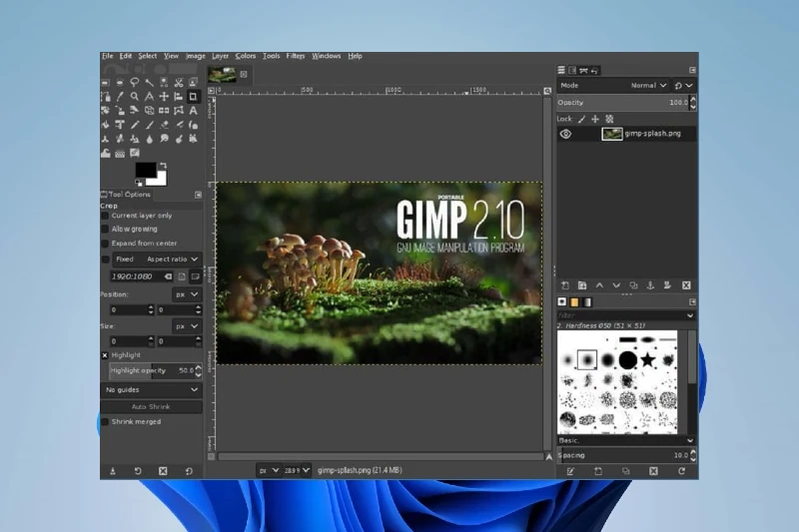Screen dimensions: 799x532
Task: Toggle Fixed aspect ratio checkbox
Action: (106, 260)
